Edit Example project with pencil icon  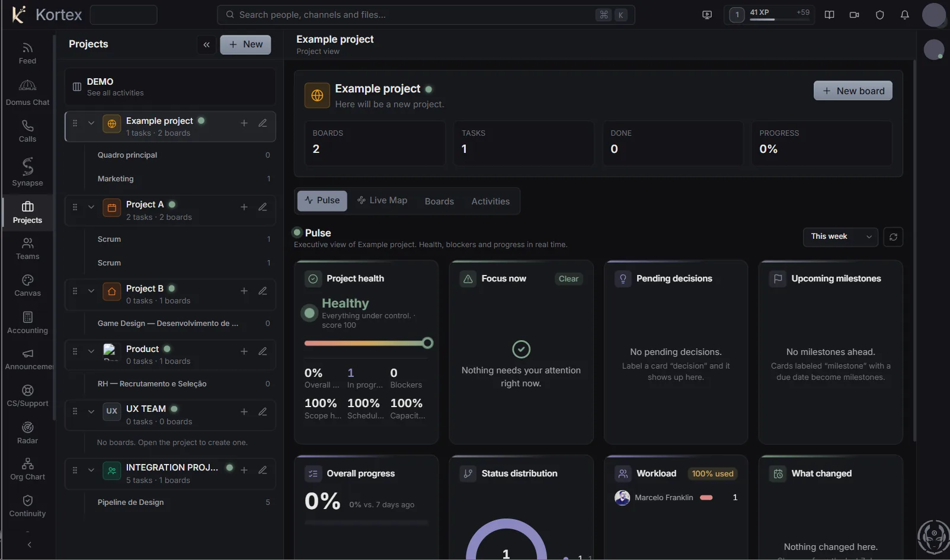[263, 123]
